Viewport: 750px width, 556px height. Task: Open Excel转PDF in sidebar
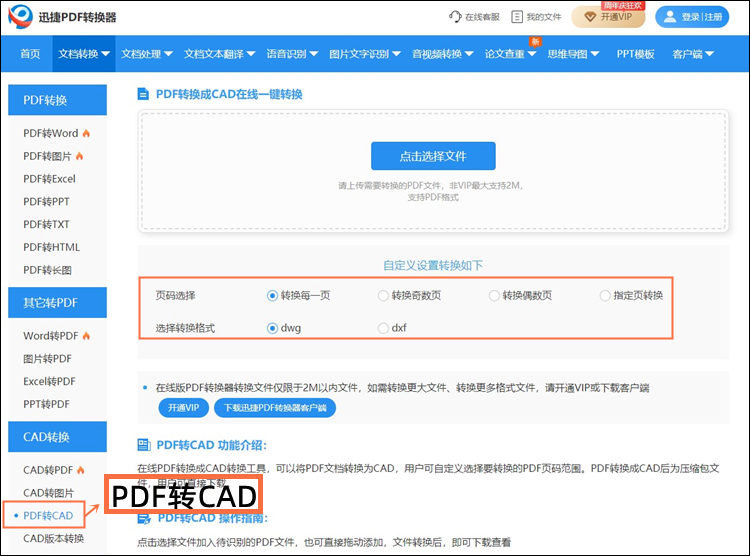49,382
